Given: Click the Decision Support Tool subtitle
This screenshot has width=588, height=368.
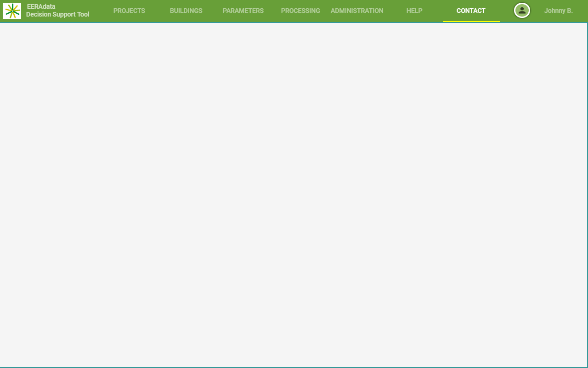Looking at the screenshot, I should 57,14.
